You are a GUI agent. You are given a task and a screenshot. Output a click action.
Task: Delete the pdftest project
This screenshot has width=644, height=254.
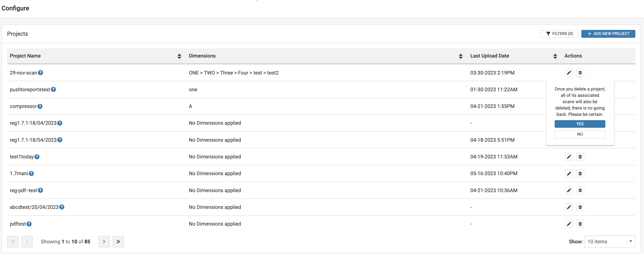click(x=580, y=224)
